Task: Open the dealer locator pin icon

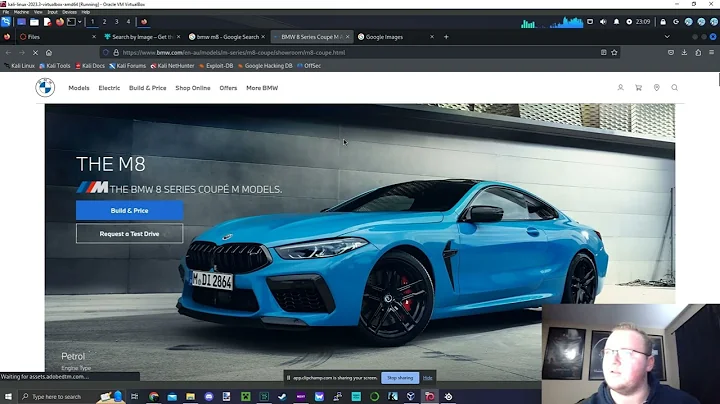Action: pyautogui.click(x=657, y=87)
